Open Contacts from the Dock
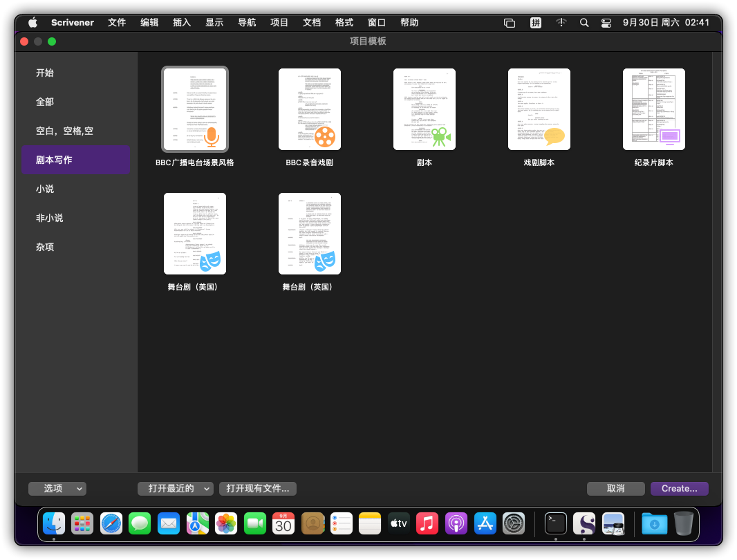The image size is (737, 560). tap(312, 523)
